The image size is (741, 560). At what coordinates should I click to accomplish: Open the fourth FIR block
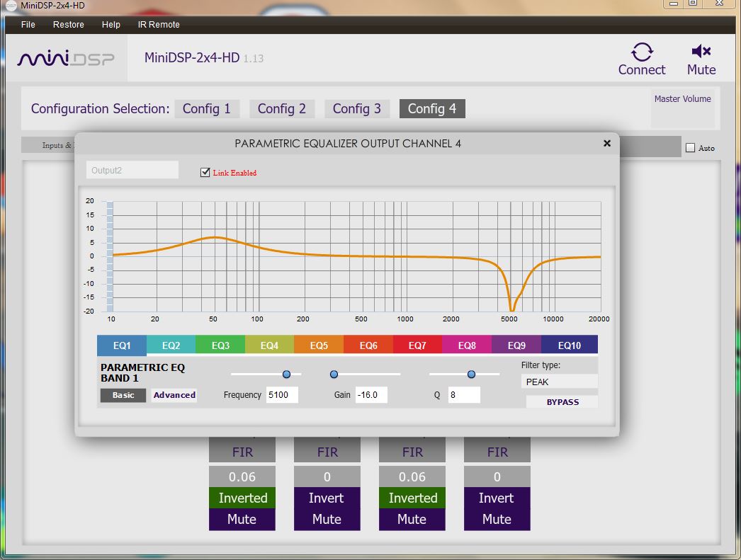coord(497,450)
